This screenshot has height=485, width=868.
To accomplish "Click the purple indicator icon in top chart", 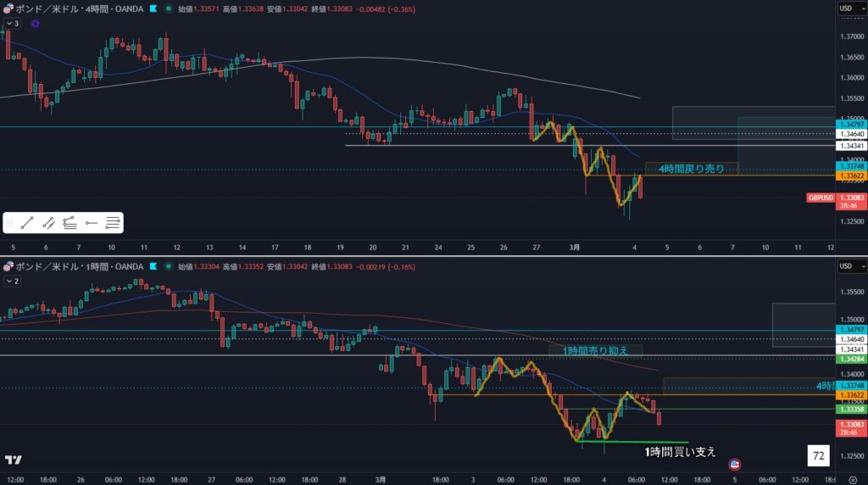I will [x=35, y=24].
